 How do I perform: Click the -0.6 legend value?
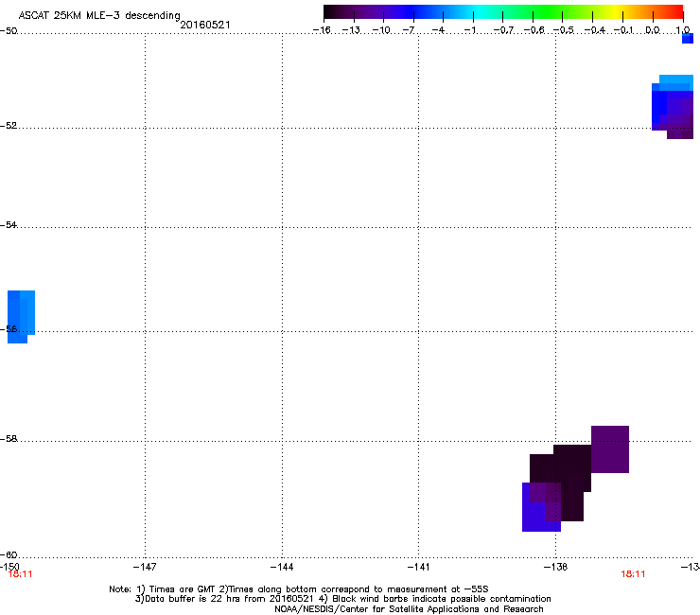pos(534,30)
